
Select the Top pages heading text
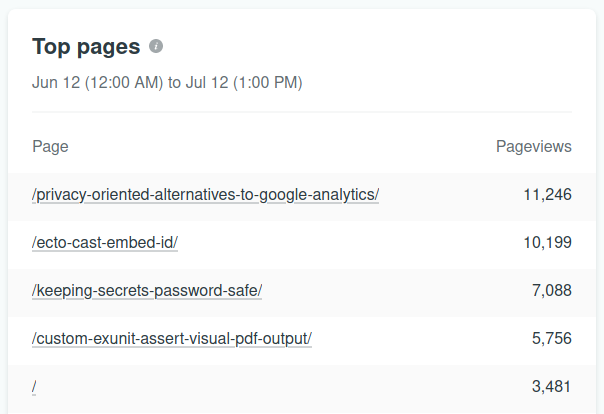(86, 47)
